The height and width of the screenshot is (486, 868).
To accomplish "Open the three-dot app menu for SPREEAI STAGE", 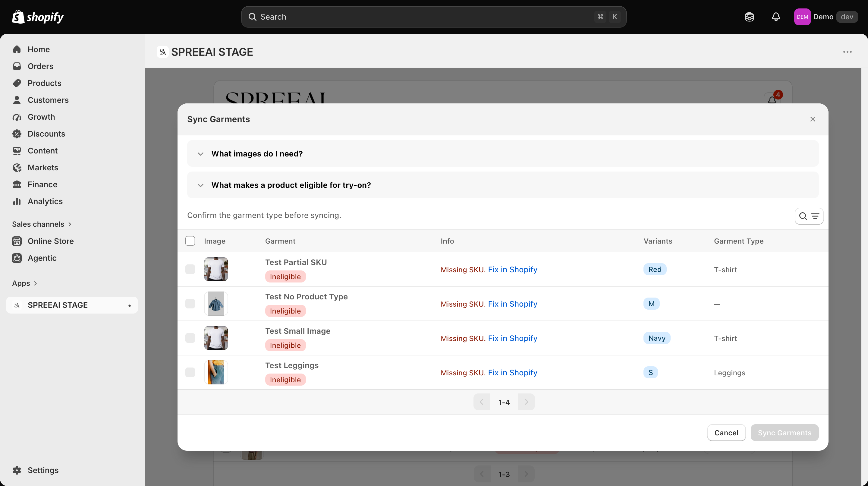I will tap(847, 52).
